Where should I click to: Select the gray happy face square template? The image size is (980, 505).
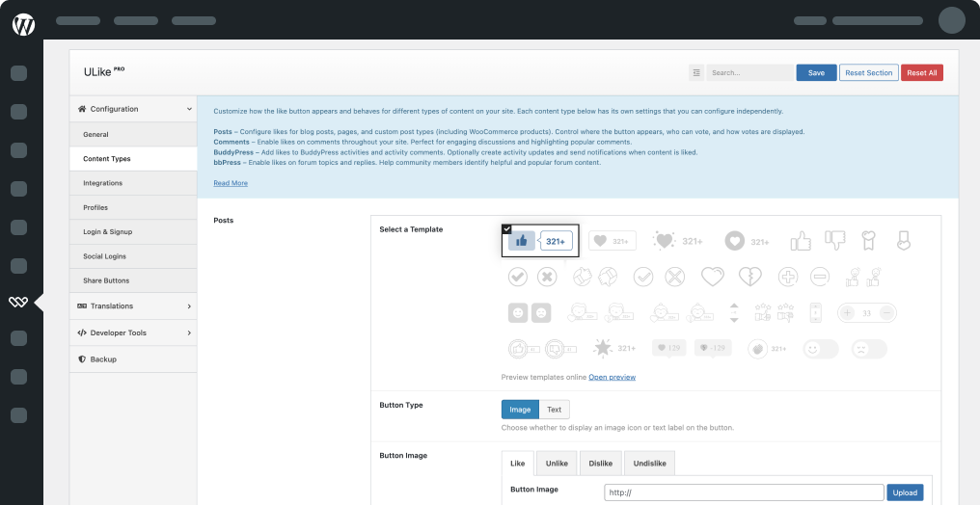click(x=518, y=313)
